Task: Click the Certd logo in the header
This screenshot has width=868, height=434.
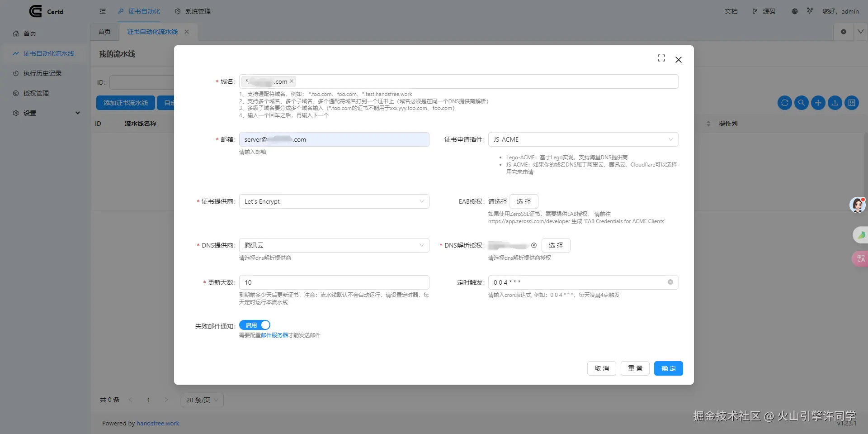Action: pyautogui.click(x=46, y=11)
